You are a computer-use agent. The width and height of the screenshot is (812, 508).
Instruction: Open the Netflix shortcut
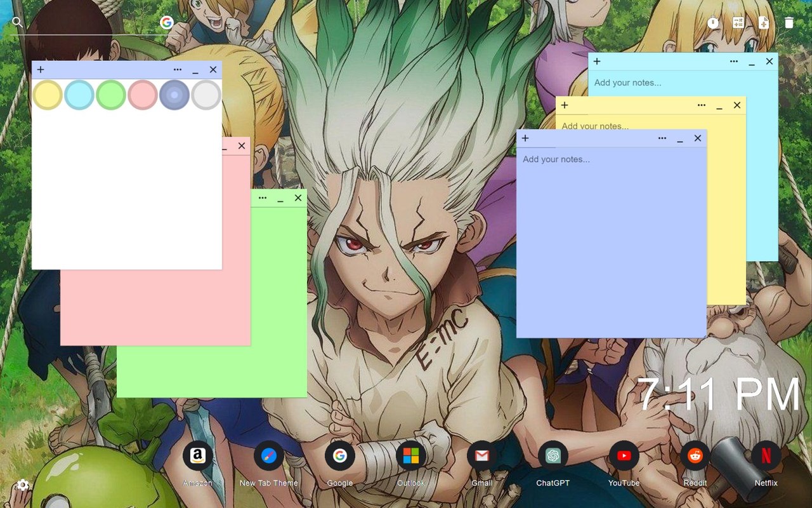766,456
